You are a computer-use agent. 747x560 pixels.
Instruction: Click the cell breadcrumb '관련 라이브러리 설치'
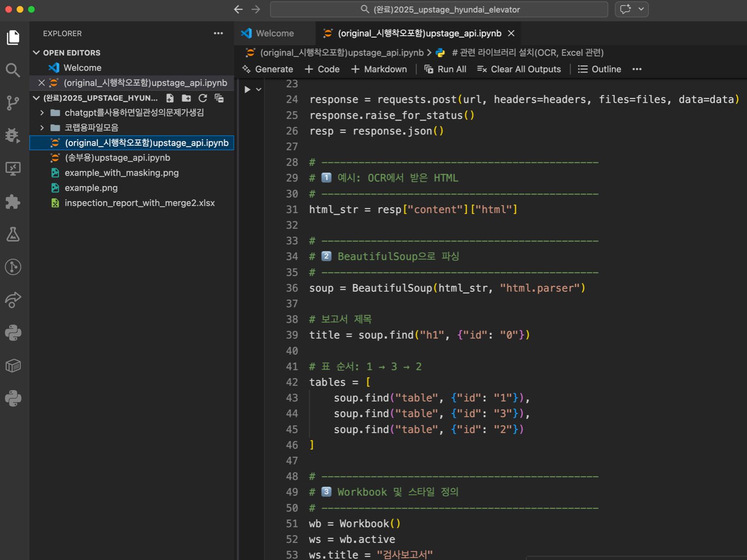coord(527,52)
